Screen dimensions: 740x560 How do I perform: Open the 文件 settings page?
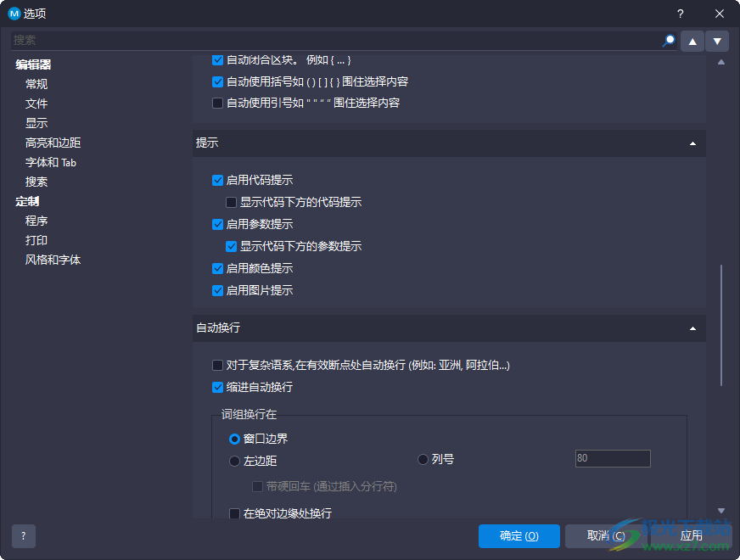(x=36, y=104)
